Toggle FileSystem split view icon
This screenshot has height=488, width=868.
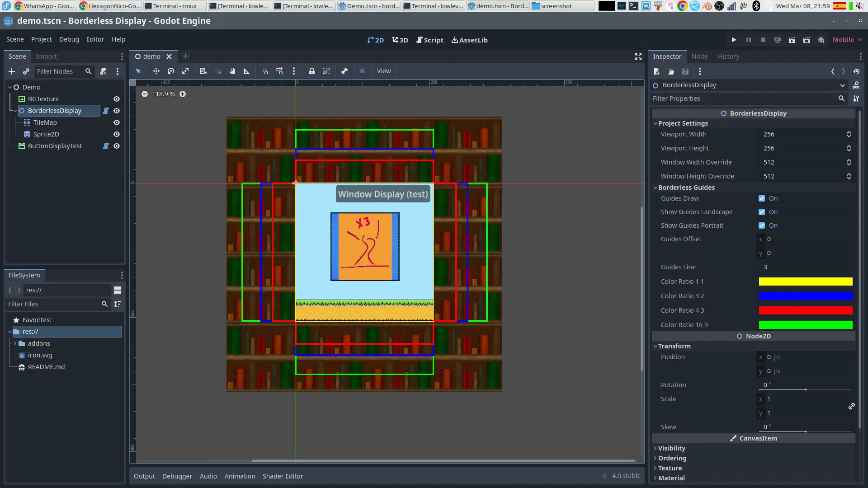[x=118, y=290]
